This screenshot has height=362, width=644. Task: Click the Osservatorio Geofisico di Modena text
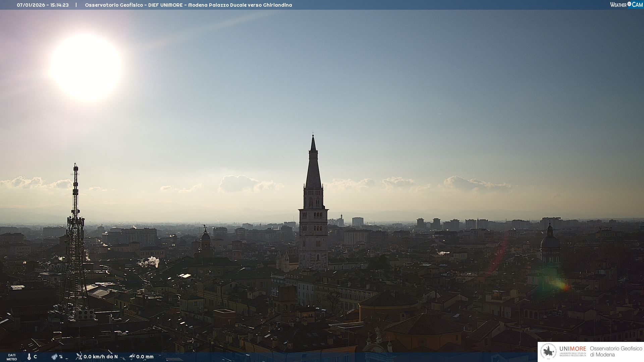point(616,352)
